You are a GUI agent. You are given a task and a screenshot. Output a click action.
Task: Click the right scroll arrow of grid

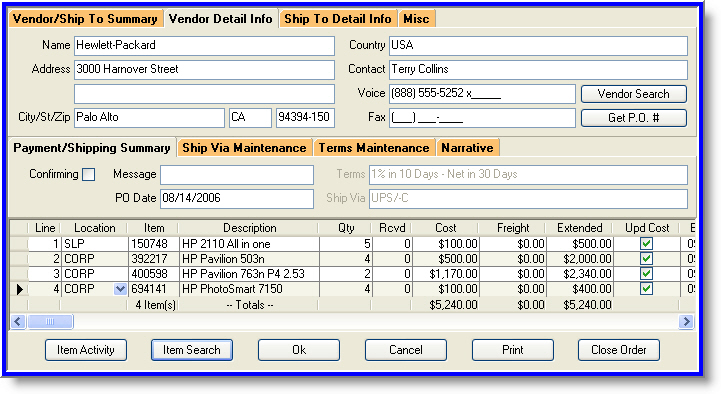click(686, 321)
